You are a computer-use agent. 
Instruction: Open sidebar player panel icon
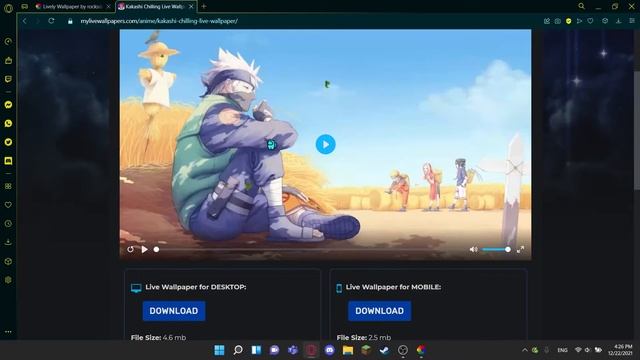pos(8,161)
